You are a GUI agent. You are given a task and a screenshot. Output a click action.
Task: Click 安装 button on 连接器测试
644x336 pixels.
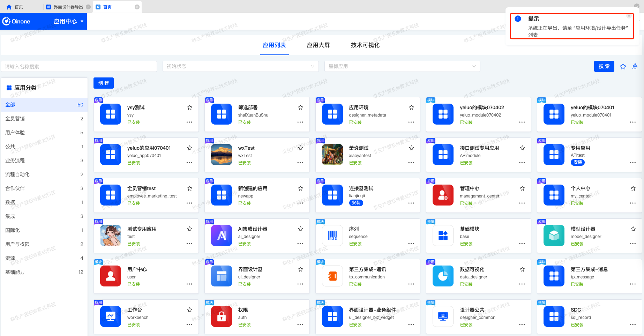356,203
